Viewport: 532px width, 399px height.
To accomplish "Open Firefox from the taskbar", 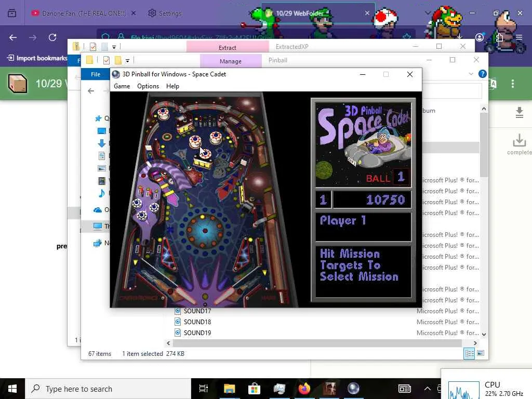I will coord(304,389).
